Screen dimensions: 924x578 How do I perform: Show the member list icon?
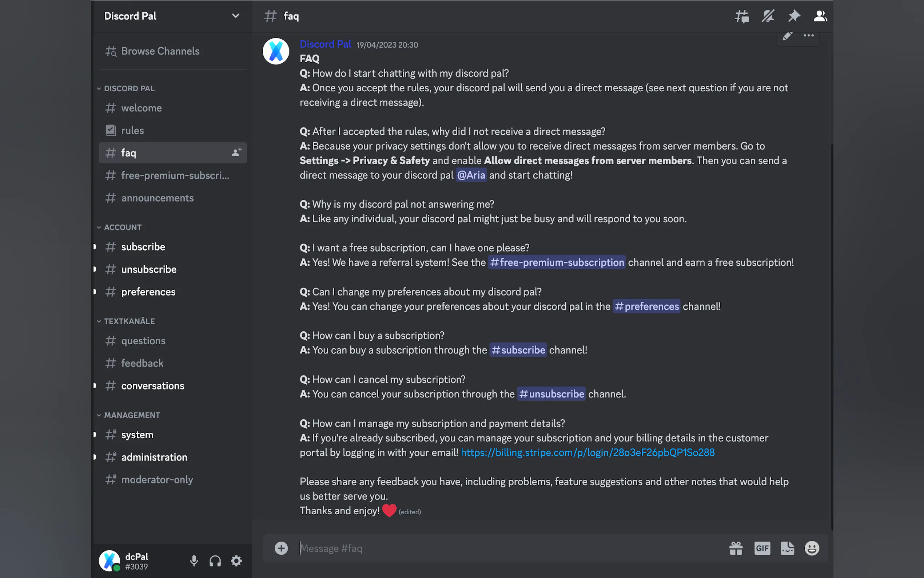click(820, 16)
